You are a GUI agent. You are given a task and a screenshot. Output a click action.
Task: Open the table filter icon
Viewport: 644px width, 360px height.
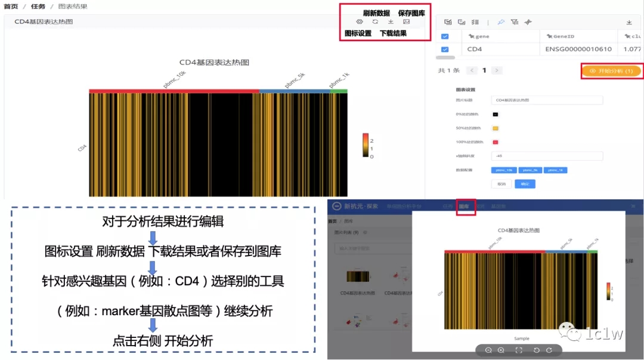pos(515,22)
